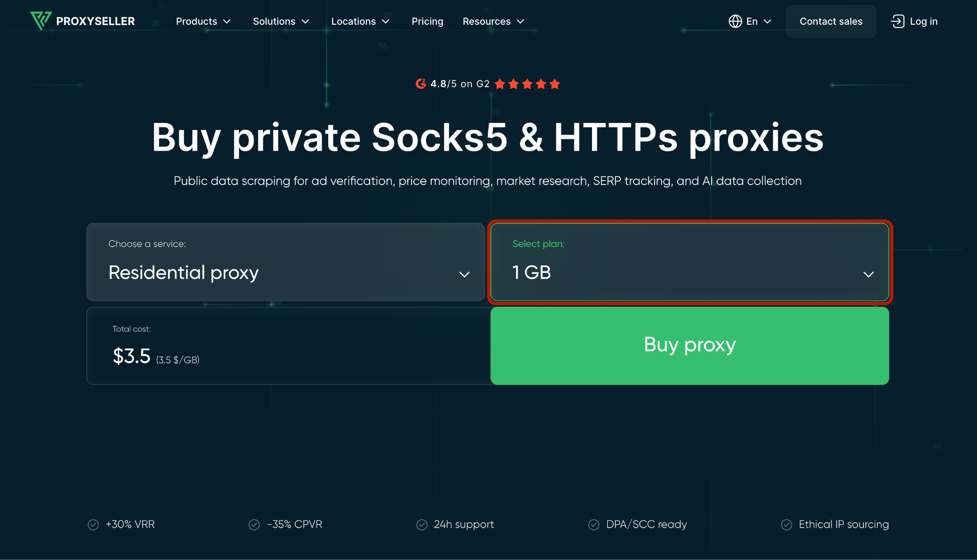Click the checkmark beside Ethical IP sourcing
The width and height of the screenshot is (977, 560).
787,525
